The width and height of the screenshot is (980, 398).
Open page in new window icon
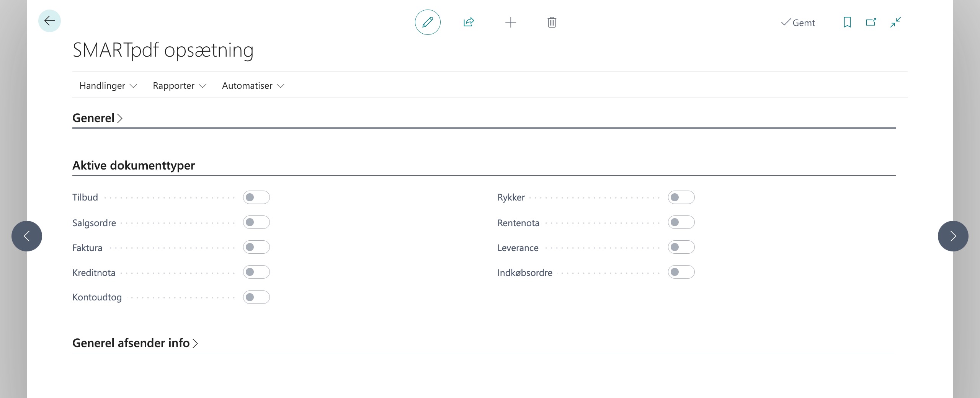tap(871, 22)
